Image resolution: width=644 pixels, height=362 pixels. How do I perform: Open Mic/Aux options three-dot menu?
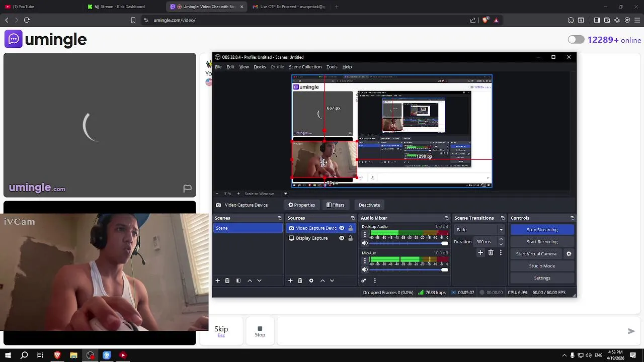pos(365,261)
